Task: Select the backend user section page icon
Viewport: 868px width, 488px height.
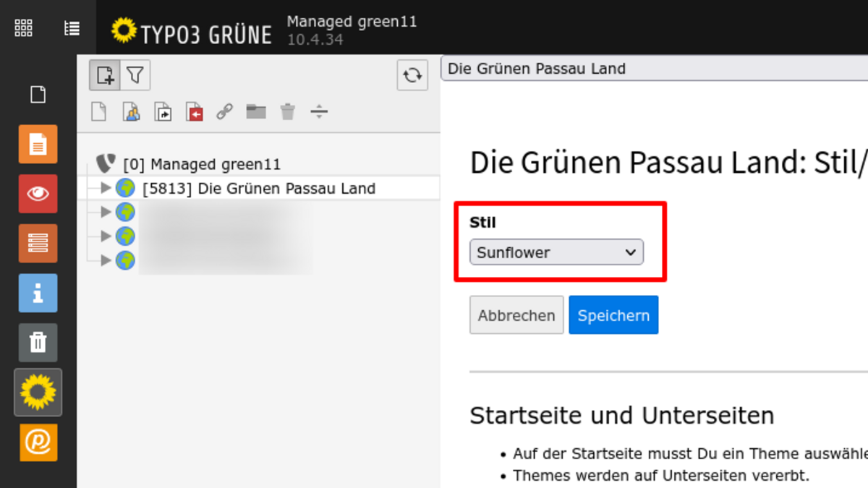Action: coord(131,111)
